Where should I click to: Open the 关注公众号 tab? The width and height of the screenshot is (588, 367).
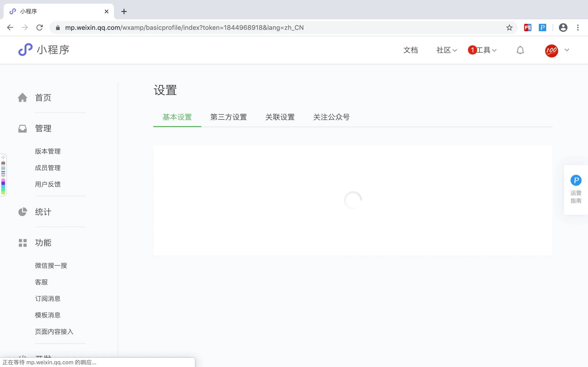331,117
